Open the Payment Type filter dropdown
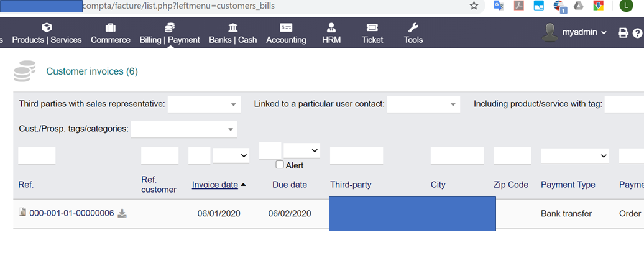The image size is (644, 258). pos(575,156)
